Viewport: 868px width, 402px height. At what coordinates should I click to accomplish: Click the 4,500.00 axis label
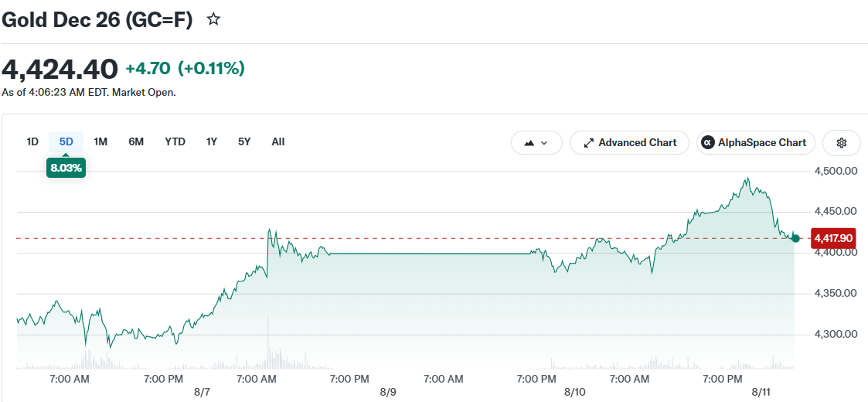click(x=836, y=171)
